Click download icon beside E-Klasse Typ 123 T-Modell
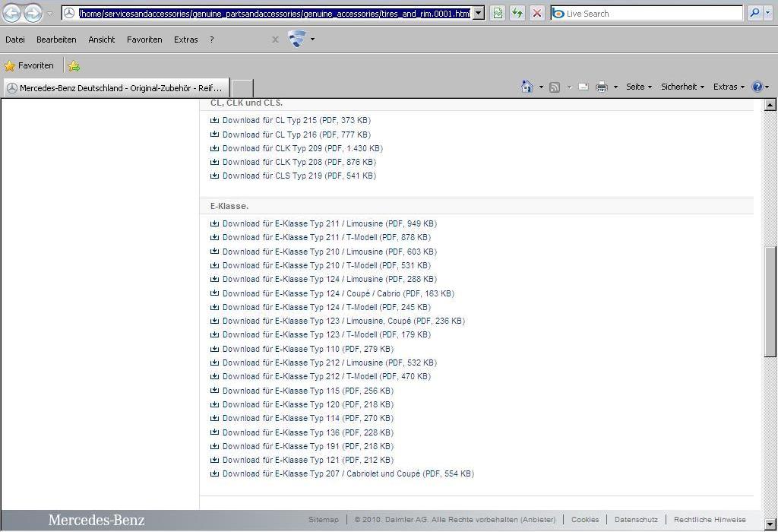Viewport: 778px width, 532px height. point(214,334)
